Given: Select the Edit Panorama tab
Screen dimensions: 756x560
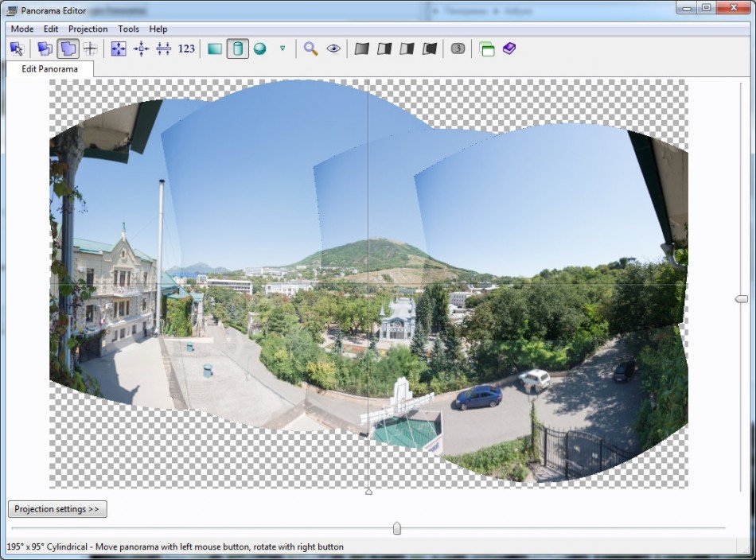Looking at the screenshot, I should coord(49,69).
